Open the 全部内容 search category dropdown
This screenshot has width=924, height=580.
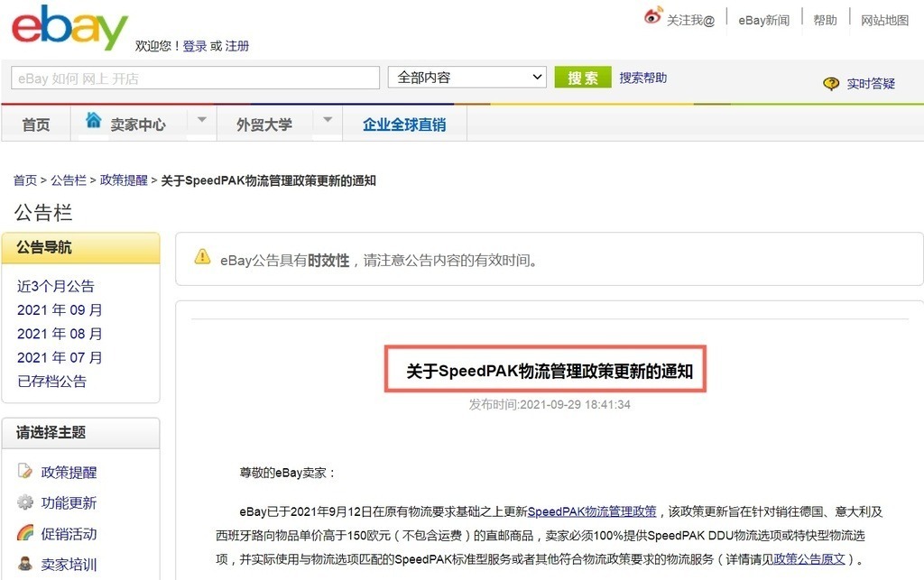[467, 78]
